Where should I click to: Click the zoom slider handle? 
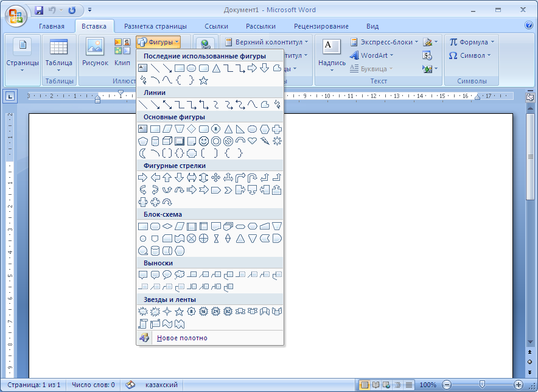pyautogui.click(x=482, y=384)
